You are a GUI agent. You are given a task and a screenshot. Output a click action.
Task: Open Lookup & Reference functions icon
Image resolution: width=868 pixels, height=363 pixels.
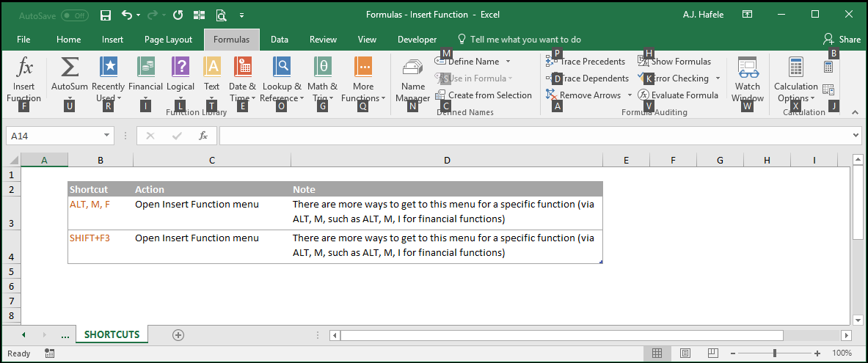tap(282, 67)
